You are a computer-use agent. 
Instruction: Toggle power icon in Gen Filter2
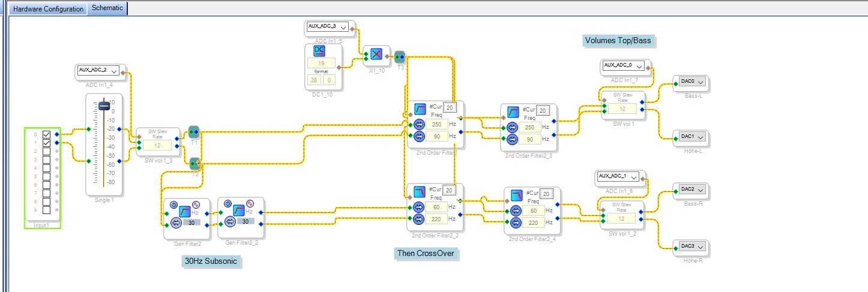[174, 204]
